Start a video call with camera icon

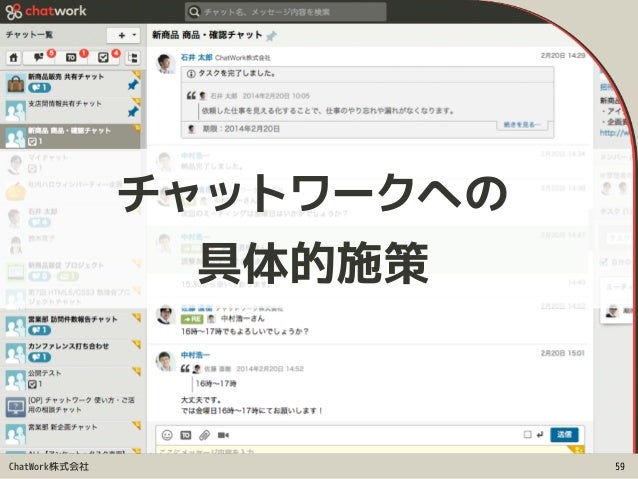pos(223,435)
